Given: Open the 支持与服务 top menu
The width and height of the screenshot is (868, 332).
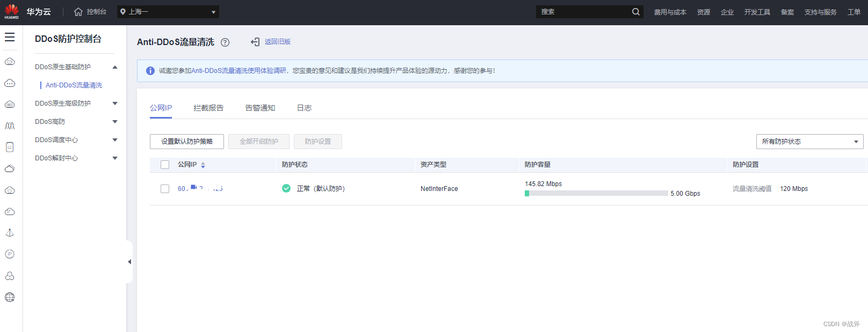Looking at the screenshot, I should [x=821, y=12].
